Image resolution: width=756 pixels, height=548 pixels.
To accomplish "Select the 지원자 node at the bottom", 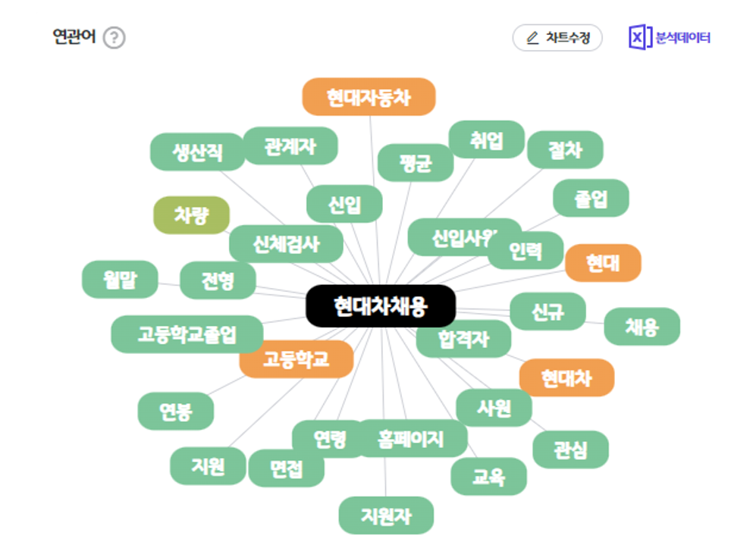I will [x=386, y=515].
